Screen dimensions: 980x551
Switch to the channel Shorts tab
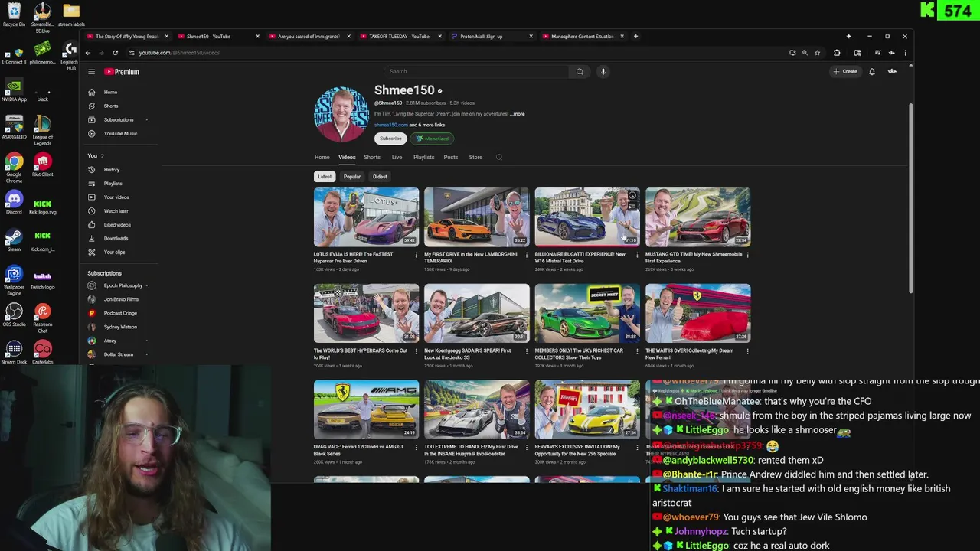[x=372, y=157]
